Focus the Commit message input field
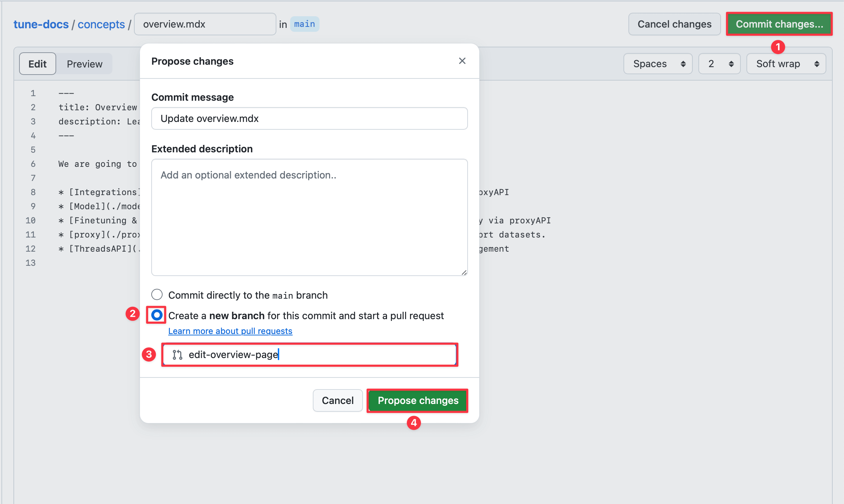This screenshot has width=844, height=504. 309,118
